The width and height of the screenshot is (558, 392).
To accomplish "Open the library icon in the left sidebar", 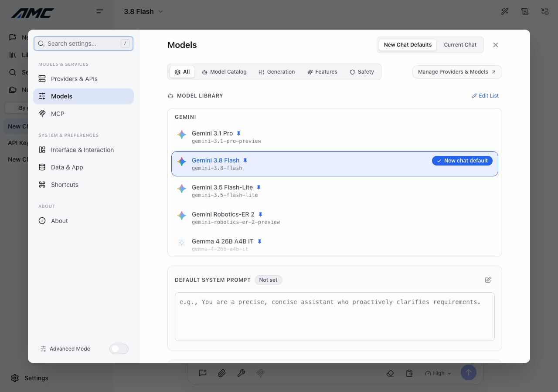I will pos(13,55).
